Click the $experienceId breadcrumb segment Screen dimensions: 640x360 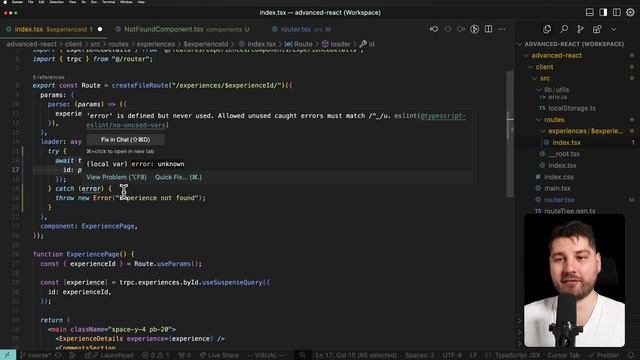(206, 44)
